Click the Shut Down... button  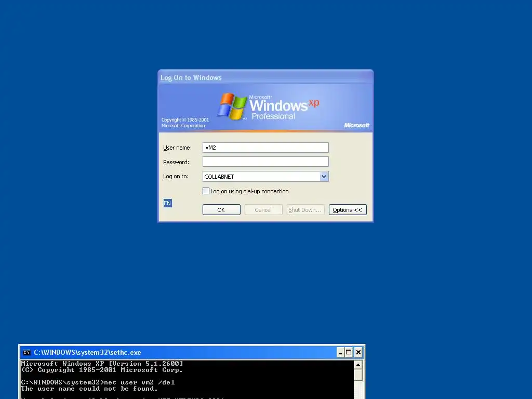pyautogui.click(x=305, y=210)
